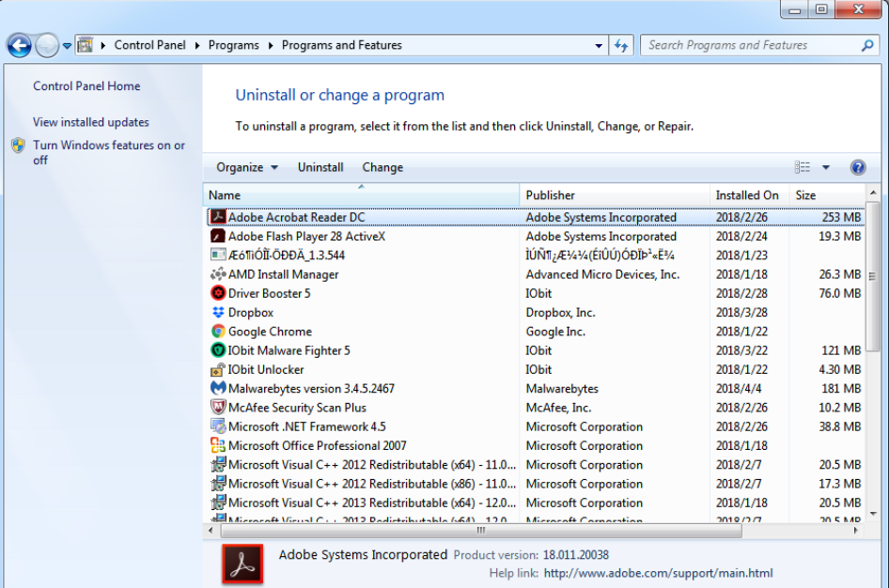Select the Google Chrome program name

tap(270, 332)
